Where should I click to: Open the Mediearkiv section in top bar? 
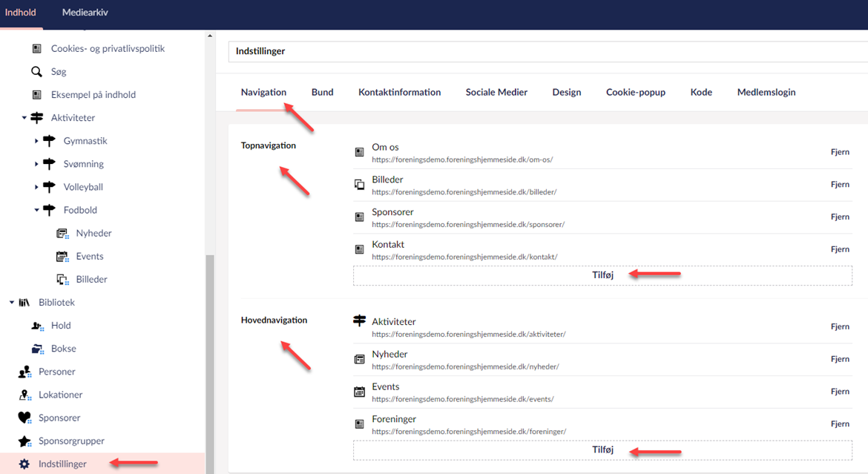click(x=83, y=13)
